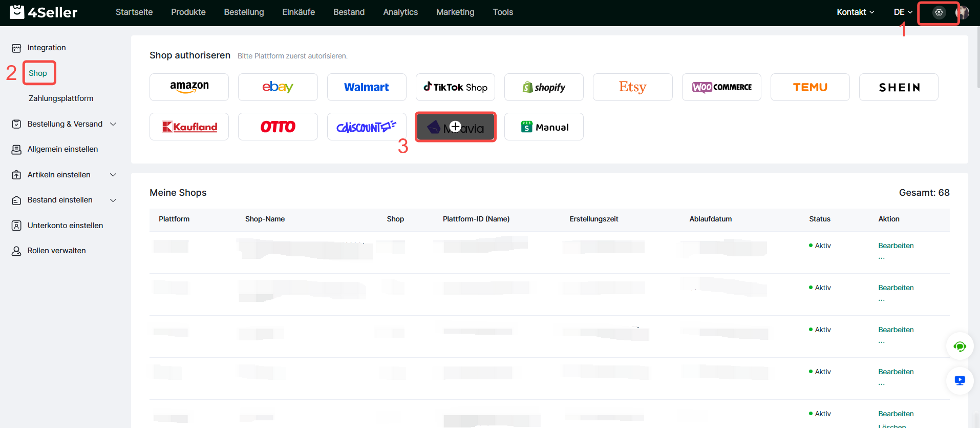Click the user profile avatar
980x428 pixels.
click(963, 12)
